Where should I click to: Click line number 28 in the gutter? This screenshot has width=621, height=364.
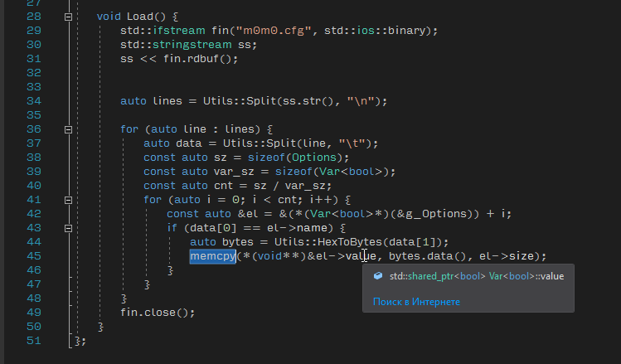(34, 17)
